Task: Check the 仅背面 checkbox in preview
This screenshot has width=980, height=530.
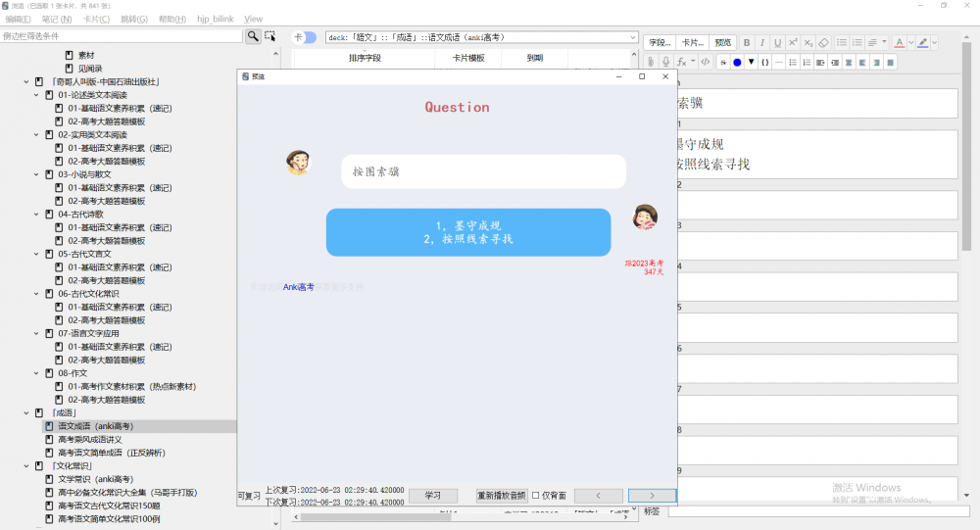Action: click(x=536, y=495)
